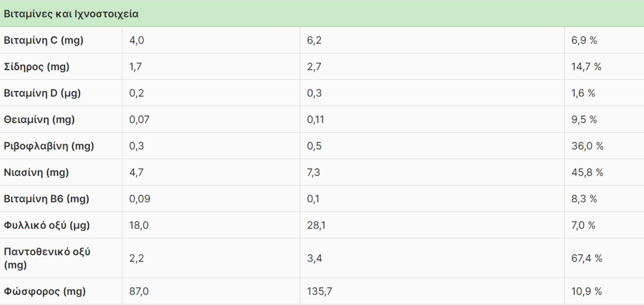Click the 87,0 value in Φώσφορος row
644x305 pixels.
point(139,291)
